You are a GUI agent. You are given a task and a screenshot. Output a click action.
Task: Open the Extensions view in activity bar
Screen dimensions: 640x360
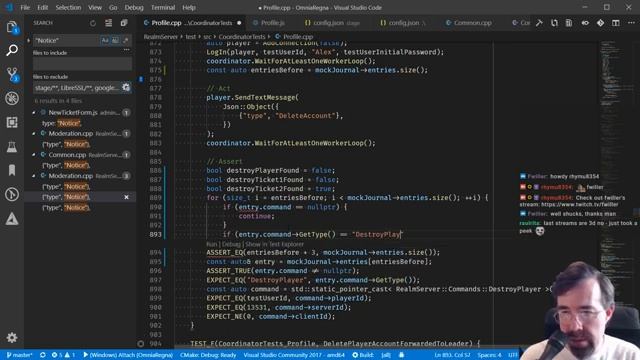click(12, 122)
